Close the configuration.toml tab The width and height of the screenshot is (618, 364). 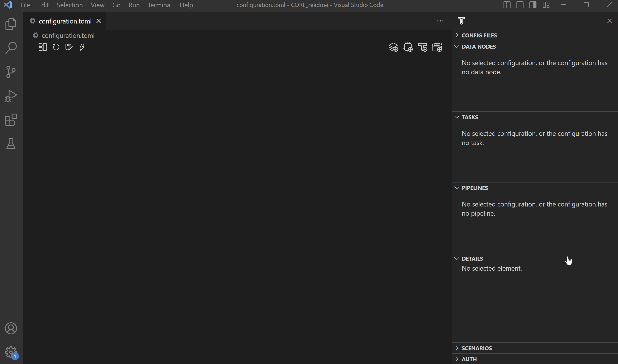[x=99, y=21]
